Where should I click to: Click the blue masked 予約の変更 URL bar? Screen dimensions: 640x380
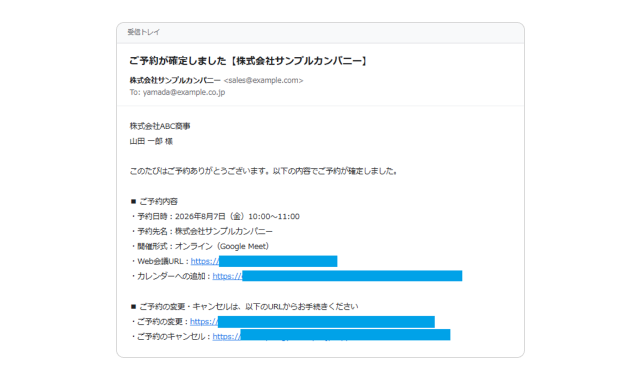click(326, 322)
